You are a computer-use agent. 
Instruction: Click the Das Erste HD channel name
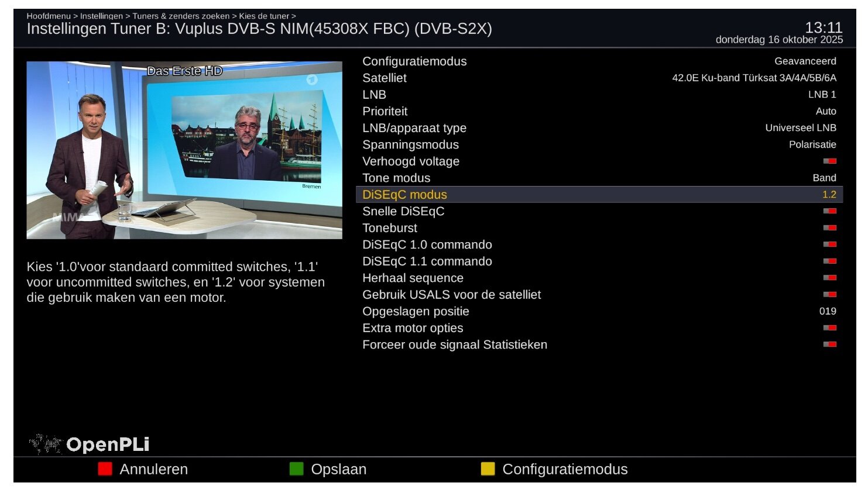tap(184, 71)
